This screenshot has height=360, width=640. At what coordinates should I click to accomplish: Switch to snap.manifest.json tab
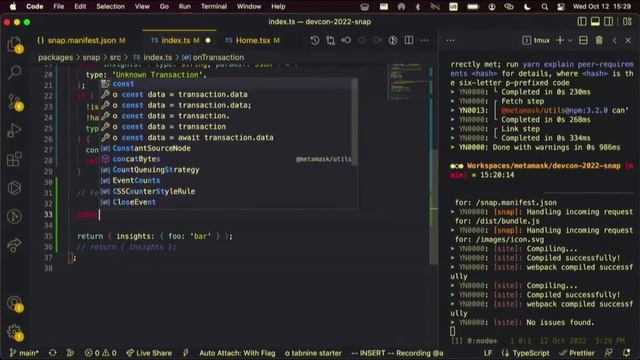[81, 40]
